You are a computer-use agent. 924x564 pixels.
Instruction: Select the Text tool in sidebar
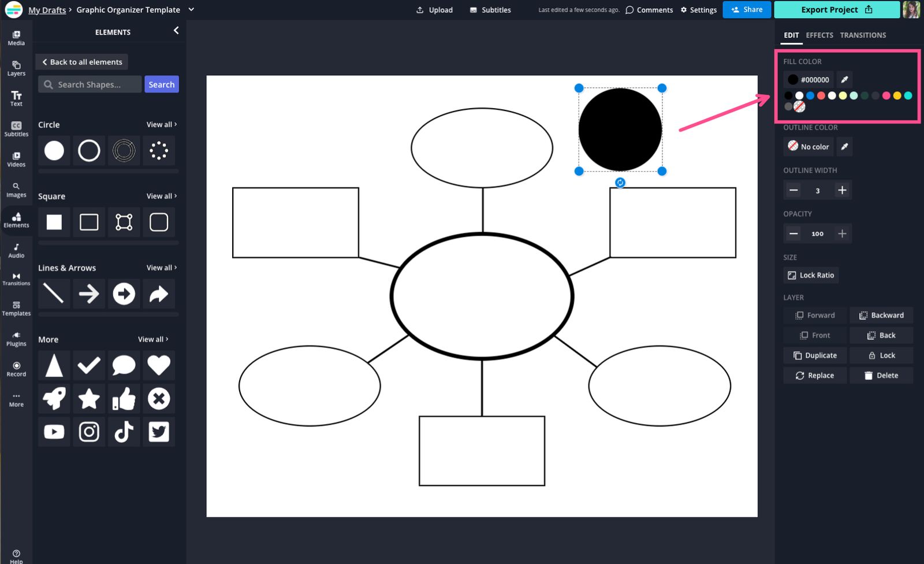(16, 98)
